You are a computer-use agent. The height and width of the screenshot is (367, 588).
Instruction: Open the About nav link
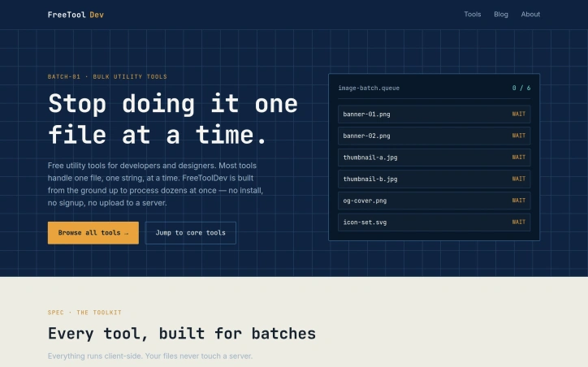click(530, 15)
